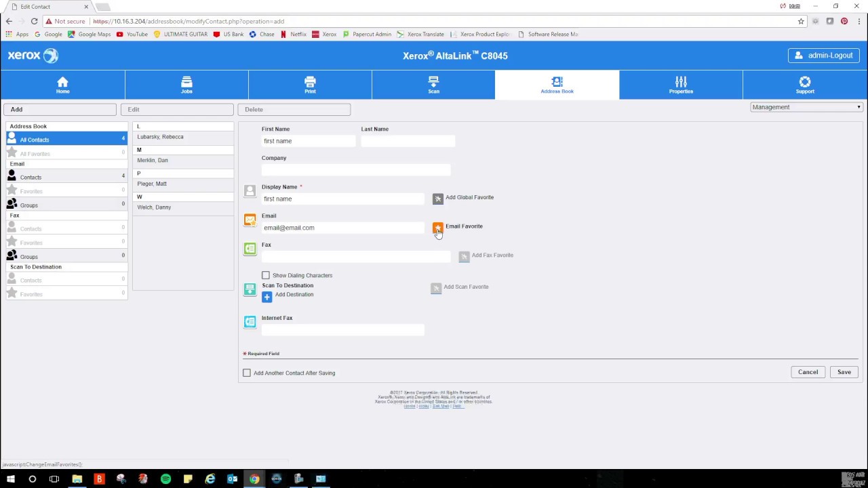Open the Support tab
This screenshot has height=488, width=868.
coord(805,85)
